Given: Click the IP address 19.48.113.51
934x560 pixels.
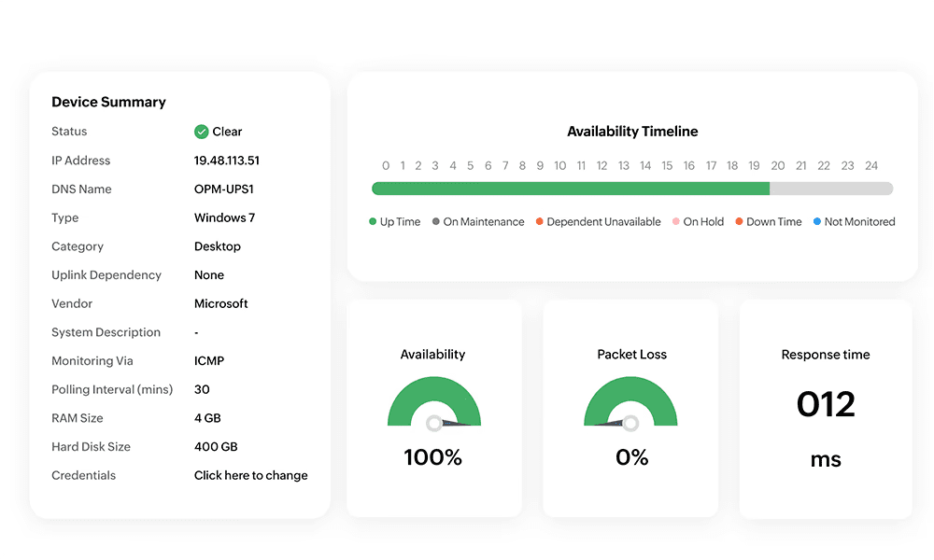Looking at the screenshot, I should [x=226, y=161].
